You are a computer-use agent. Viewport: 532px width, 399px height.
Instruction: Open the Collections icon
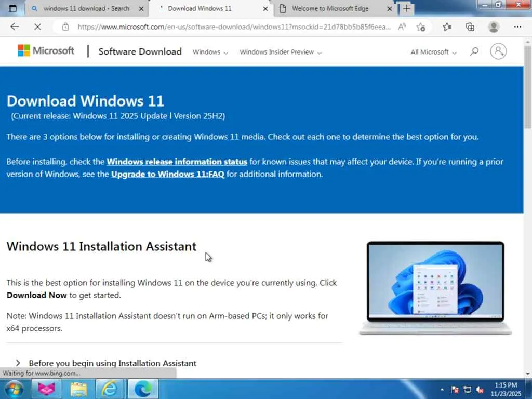click(470, 27)
